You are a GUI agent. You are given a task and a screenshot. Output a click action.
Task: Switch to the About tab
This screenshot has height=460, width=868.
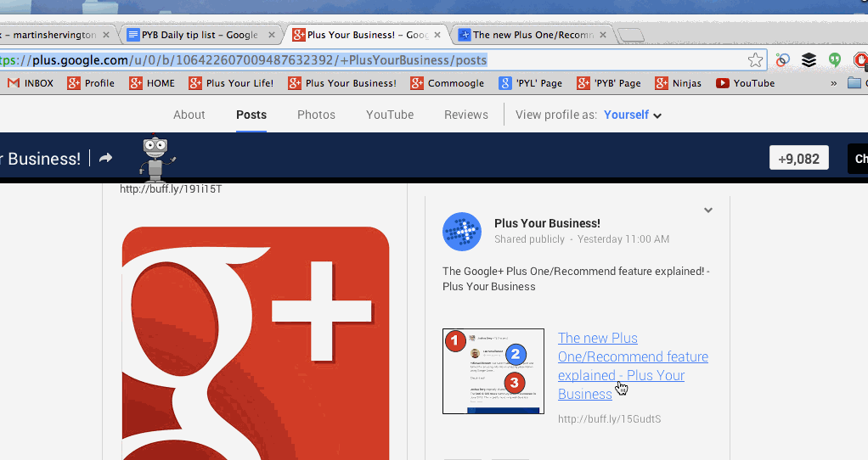(x=189, y=115)
